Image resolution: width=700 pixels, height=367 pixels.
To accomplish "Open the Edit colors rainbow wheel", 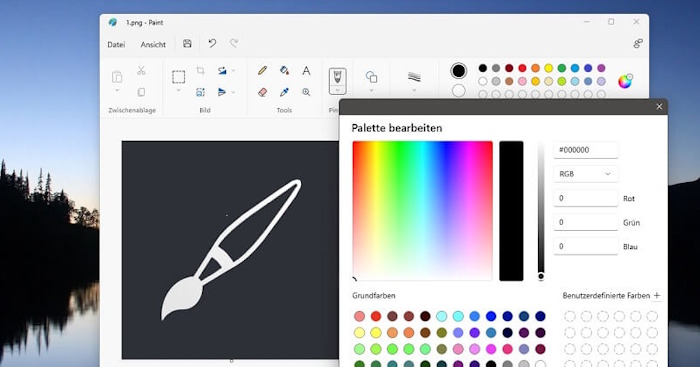I will (x=625, y=81).
